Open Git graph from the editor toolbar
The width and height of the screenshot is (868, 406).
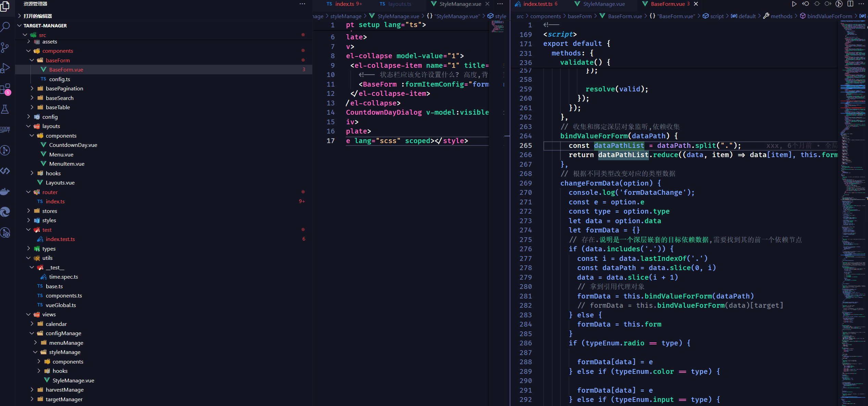click(x=839, y=4)
